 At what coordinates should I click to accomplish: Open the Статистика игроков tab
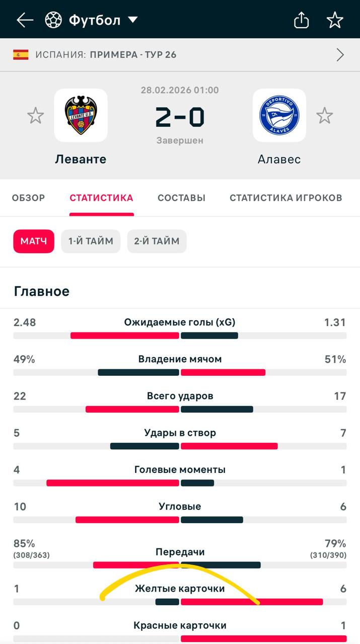[285, 198]
